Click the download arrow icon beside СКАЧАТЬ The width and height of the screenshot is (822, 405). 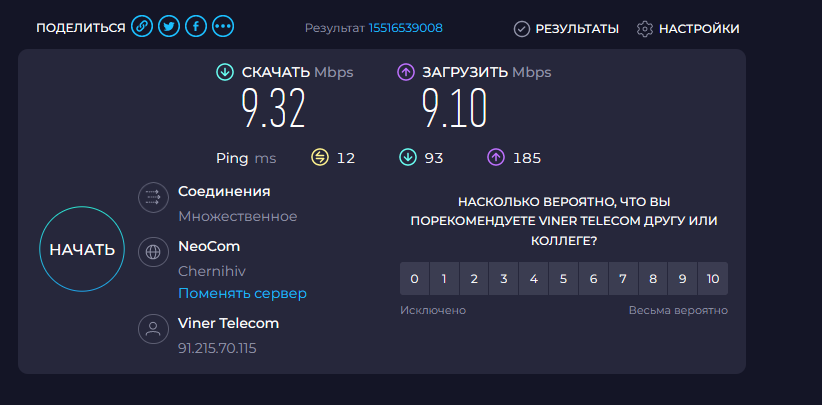tap(225, 72)
